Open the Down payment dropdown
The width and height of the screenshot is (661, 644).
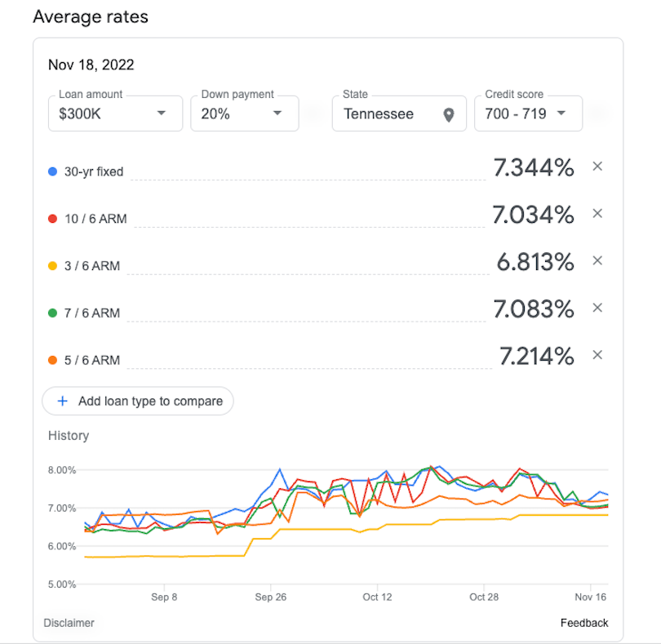pos(244,113)
